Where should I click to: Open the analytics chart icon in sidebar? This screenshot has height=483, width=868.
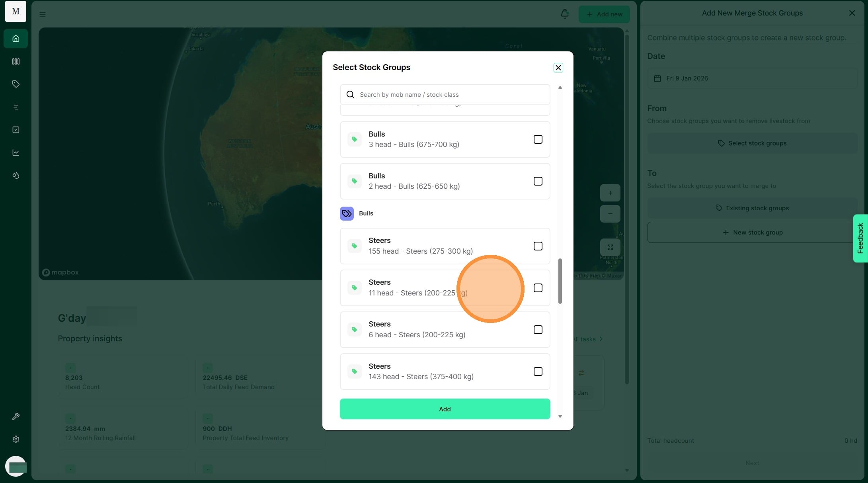(16, 153)
